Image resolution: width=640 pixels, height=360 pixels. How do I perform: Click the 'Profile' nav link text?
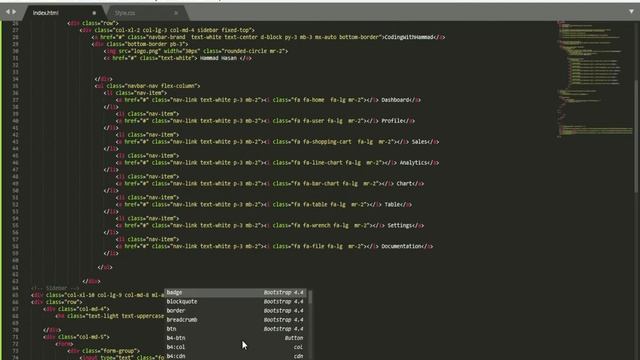click(392, 121)
